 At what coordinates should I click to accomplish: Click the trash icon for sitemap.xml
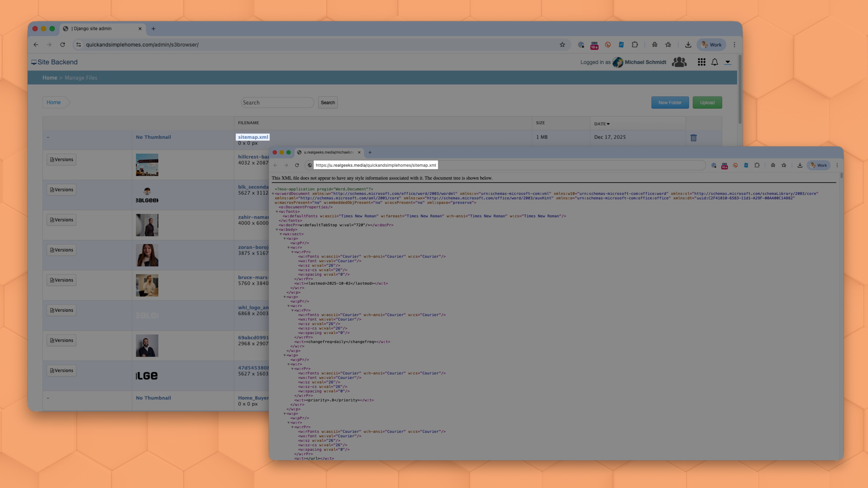pyautogui.click(x=693, y=138)
